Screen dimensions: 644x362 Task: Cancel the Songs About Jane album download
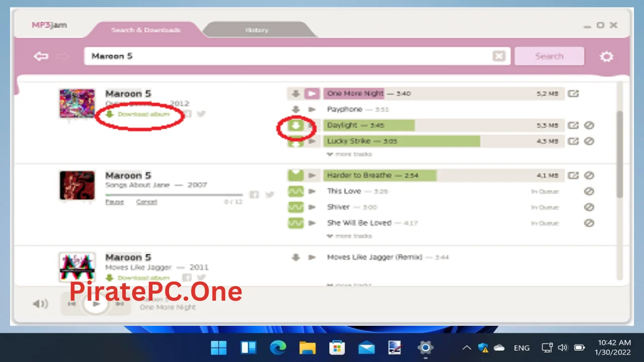(x=146, y=202)
